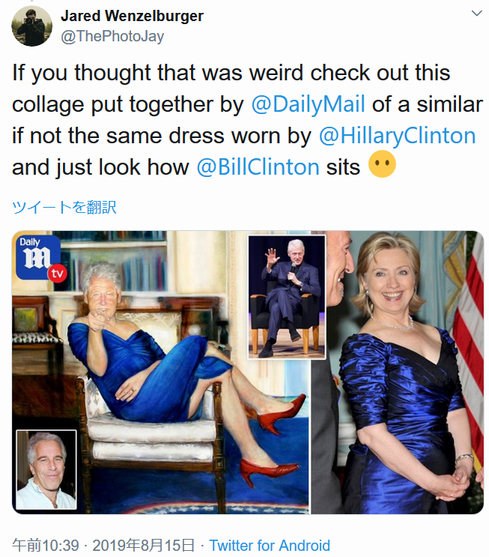Click the Jared Wenzelburger display name
The width and height of the screenshot is (489, 557).
pos(132,16)
